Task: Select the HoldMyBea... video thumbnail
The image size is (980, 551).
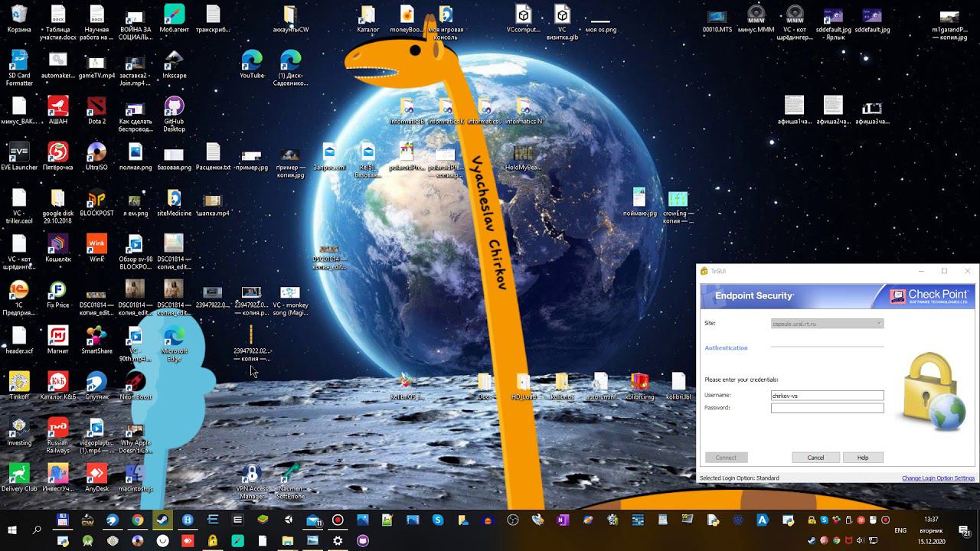Action: click(523, 157)
